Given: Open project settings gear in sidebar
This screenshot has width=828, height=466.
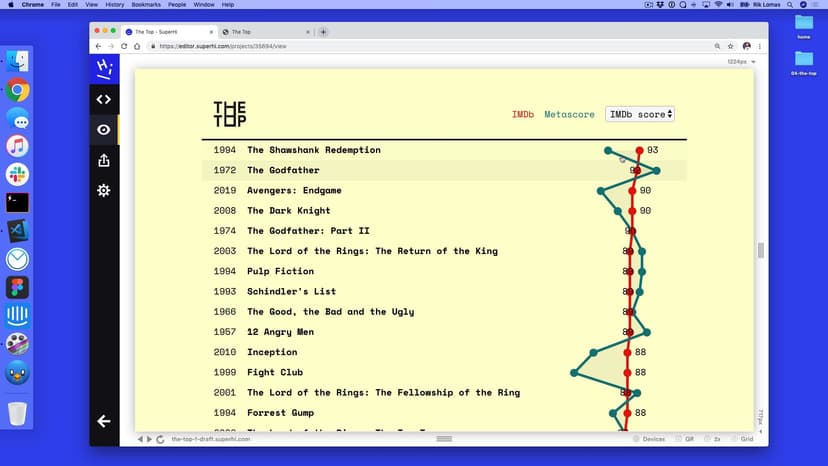Looking at the screenshot, I should pos(103,190).
